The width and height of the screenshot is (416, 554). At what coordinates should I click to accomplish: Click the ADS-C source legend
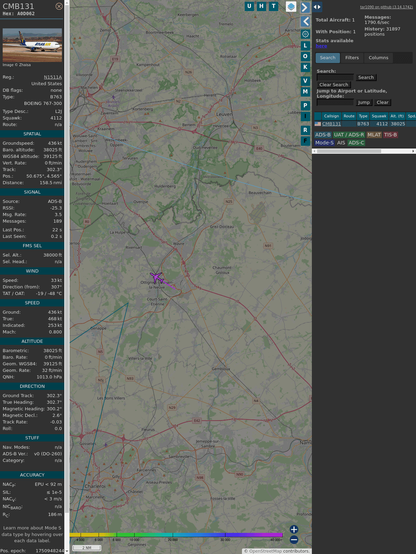pyautogui.click(x=356, y=143)
